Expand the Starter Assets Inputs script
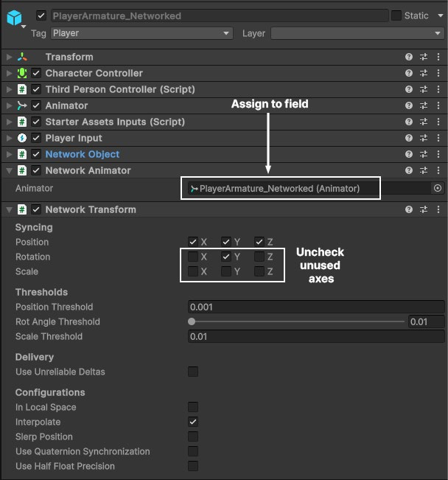Screen dimensions: 448x480 tap(9, 122)
